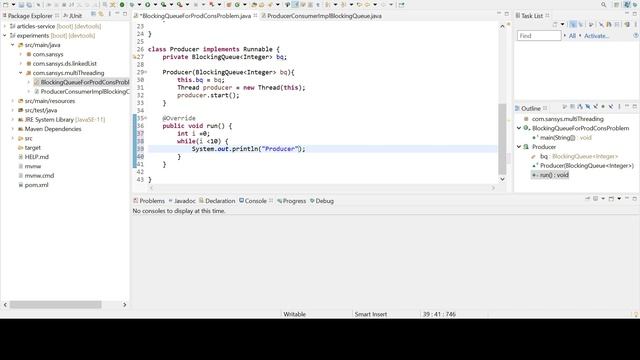
Task: Open the Declaration tab
Action: 217,201
